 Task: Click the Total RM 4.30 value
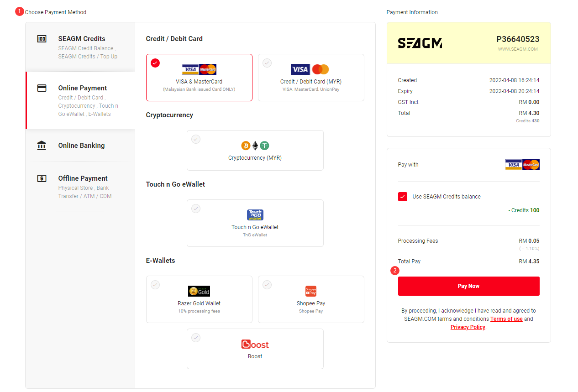click(x=529, y=113)
